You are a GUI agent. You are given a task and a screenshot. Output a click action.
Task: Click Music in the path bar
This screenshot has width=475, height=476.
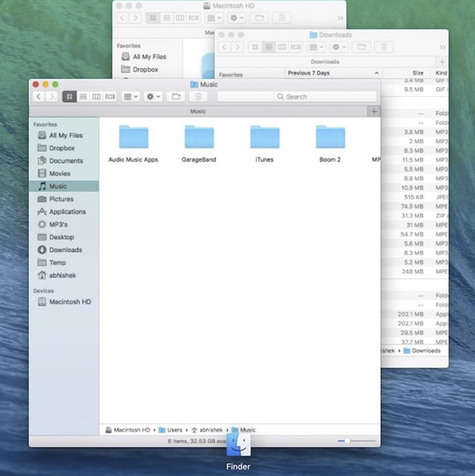[x=243, y=430]
